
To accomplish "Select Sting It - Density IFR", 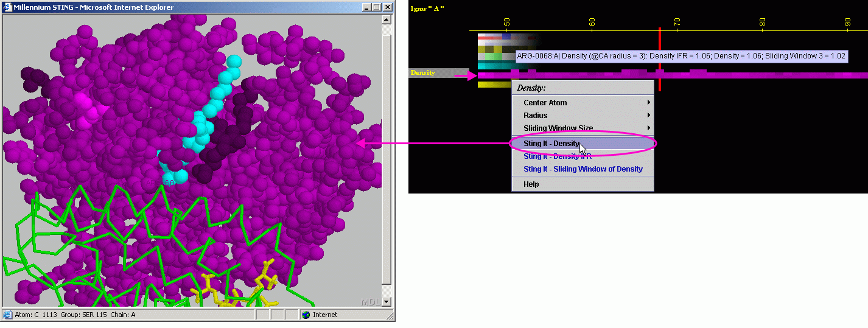I will pos(583,156).
